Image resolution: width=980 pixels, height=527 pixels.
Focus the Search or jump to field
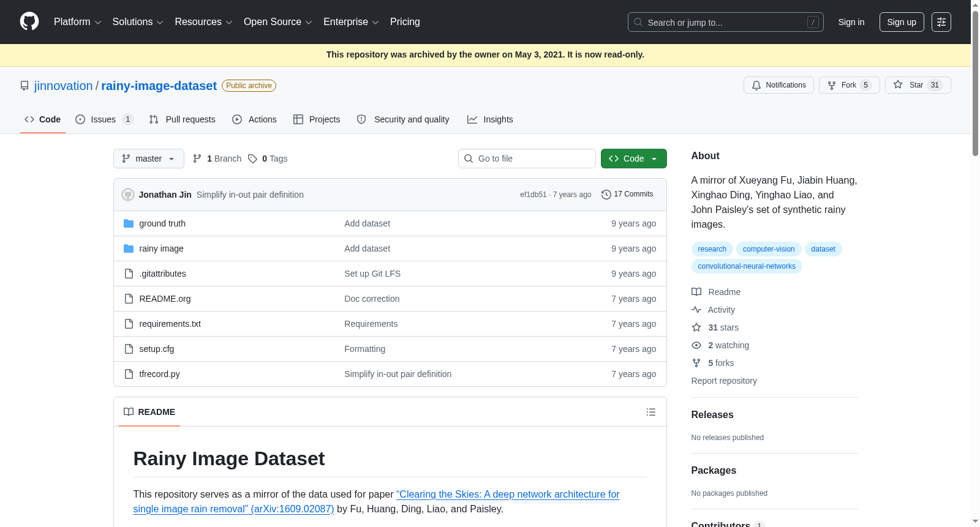tap(726, 22)
